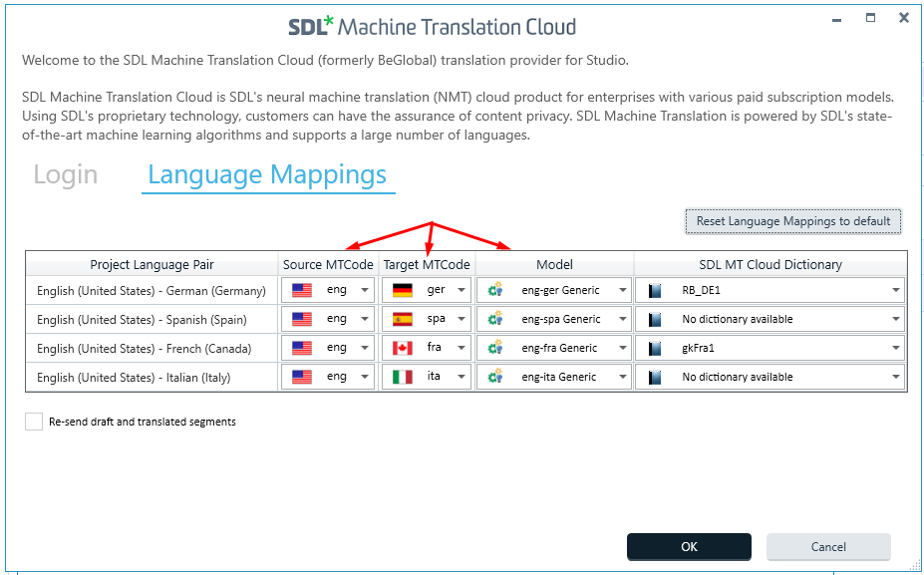Minimize the Machine Translation Cloud dialog

[x=837, y=19]
